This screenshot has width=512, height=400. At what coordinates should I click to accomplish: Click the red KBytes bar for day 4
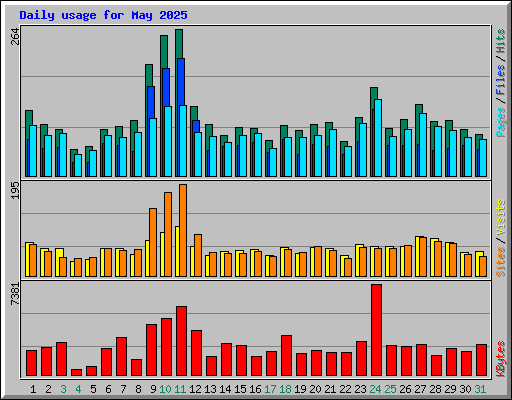point(76,372)
